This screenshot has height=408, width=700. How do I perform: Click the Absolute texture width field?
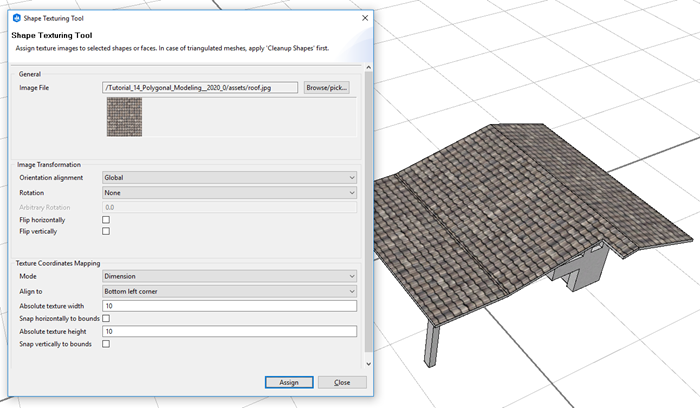pyautogui.click(x=229, y=305)
